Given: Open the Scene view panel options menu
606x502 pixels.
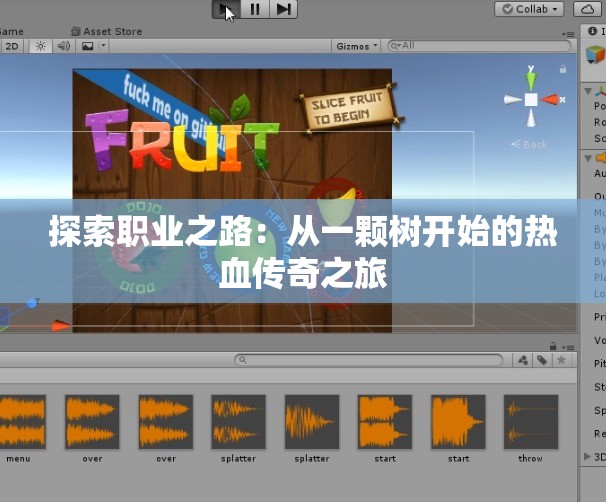Looking at the screenshot, I should click(x=568, y=34).
